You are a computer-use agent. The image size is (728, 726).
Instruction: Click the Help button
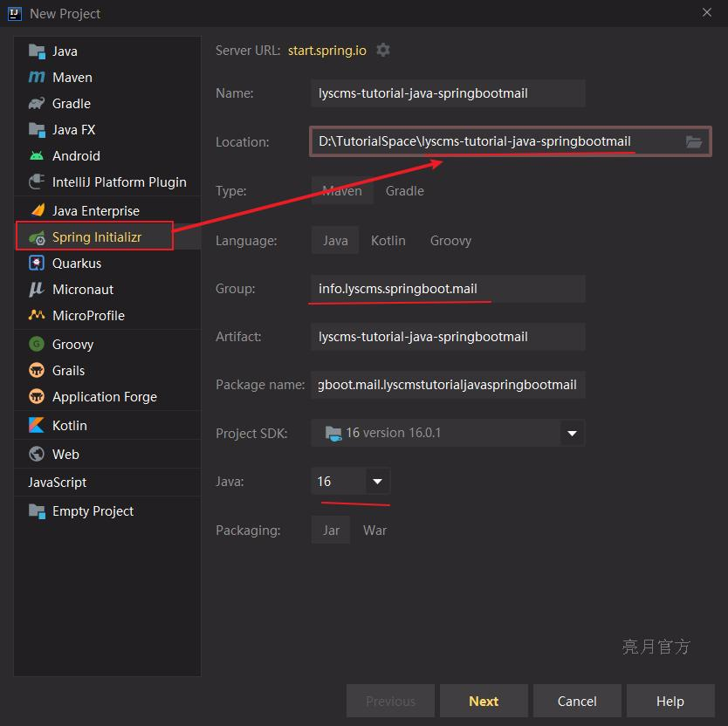coord(670,701)
